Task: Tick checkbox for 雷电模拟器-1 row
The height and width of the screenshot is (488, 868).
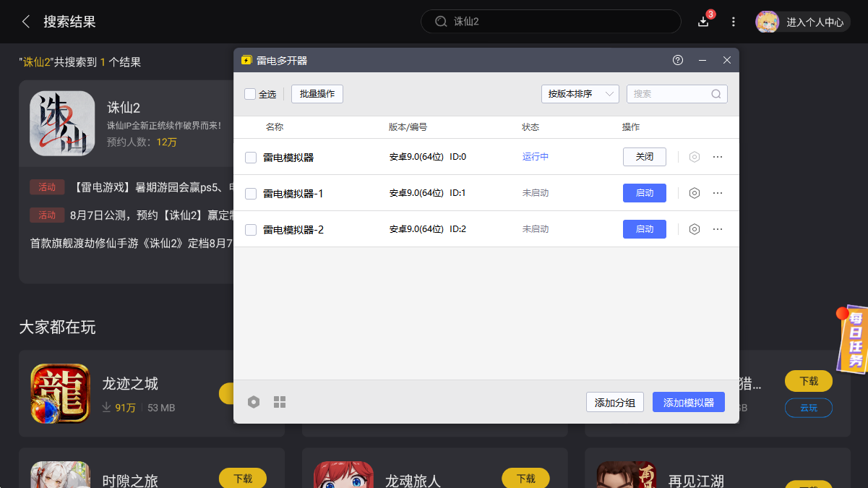Action: coord(251,194)
